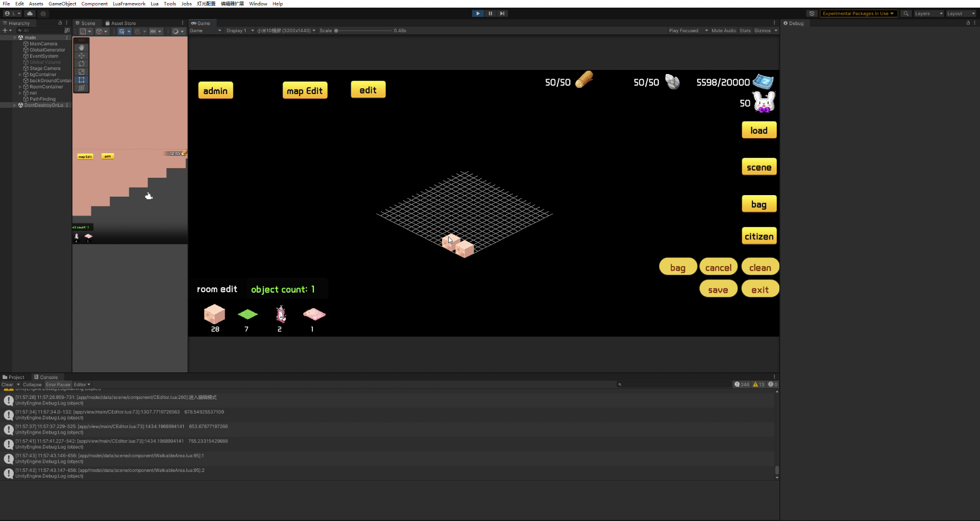Open Editor dropdown in Console
Image resolution: width=980 pixels, height=521 pixels.
coord(82,385)
